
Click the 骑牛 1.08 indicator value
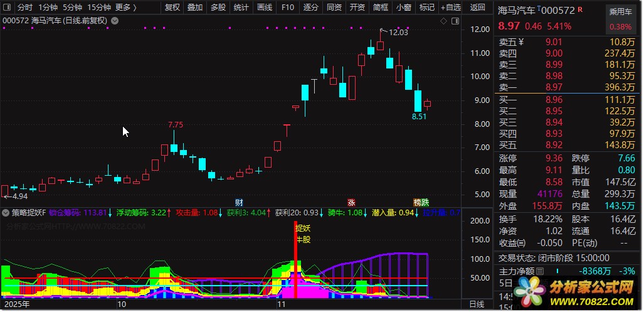[345, 213]
